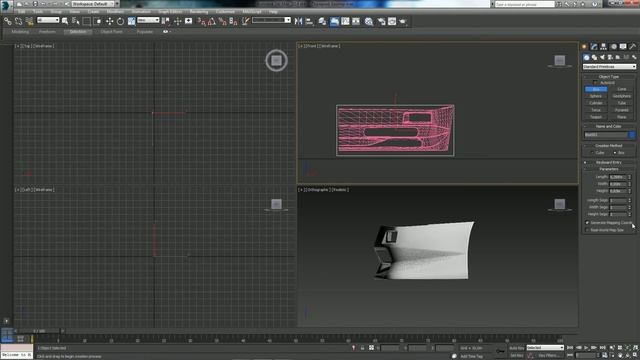
Task: Open Render Setup icon
Action: click(x=381, y=21)
